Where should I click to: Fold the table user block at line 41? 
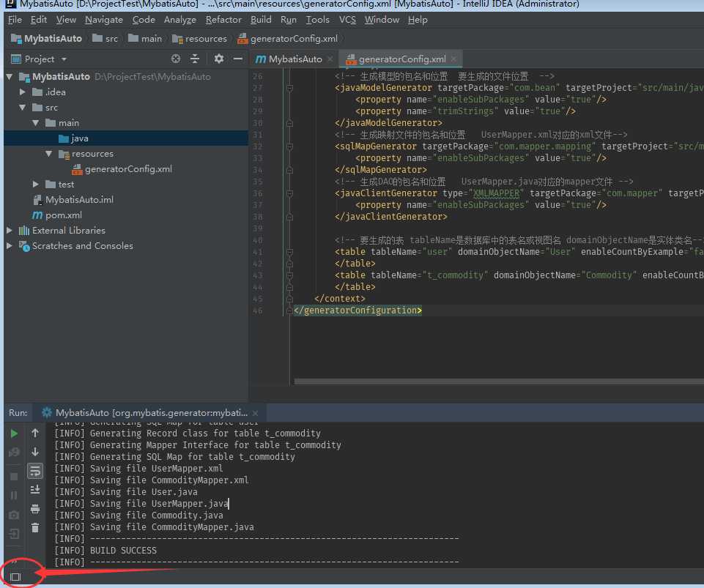pos(289,252)
